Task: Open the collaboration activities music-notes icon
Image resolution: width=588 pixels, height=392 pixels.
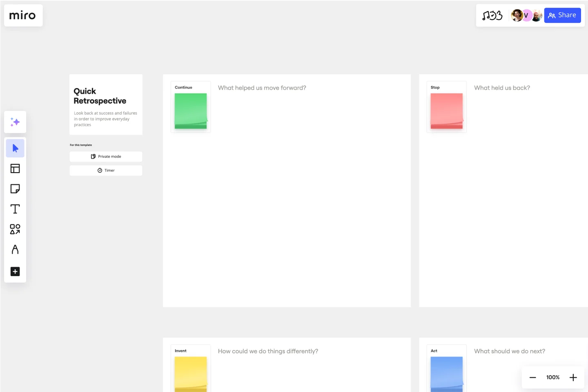Action: click(x=492, y=16)
